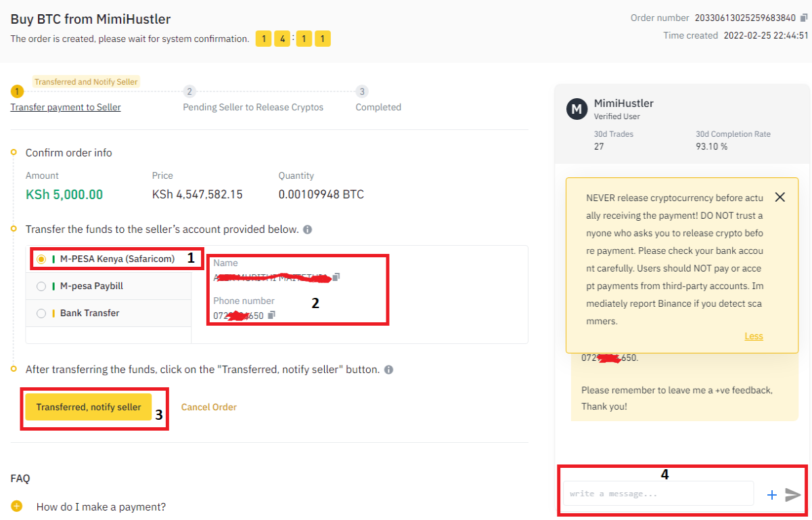Click 93.10 % completion rate value
The image size is (812, 520).
click(x=712, y=146)
